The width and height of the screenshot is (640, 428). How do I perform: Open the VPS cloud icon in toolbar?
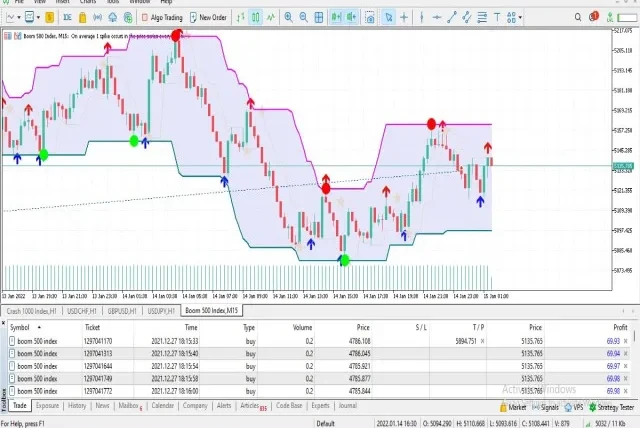click(113, 18)
